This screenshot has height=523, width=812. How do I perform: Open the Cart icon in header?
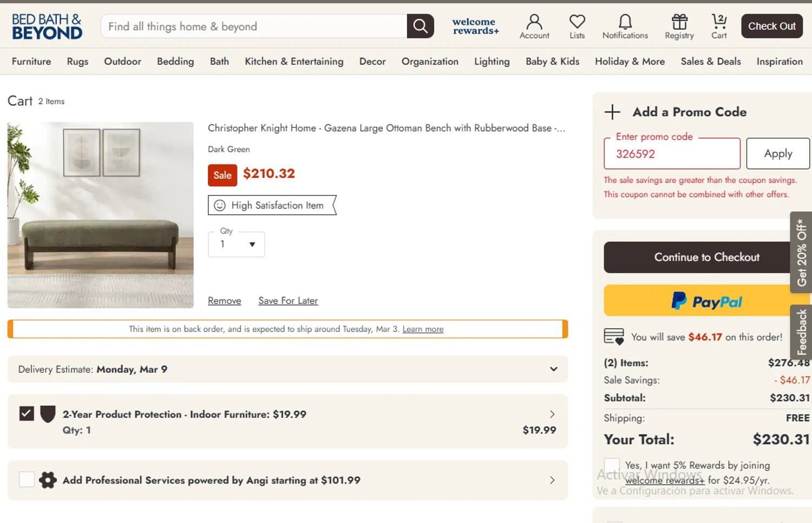719,27
